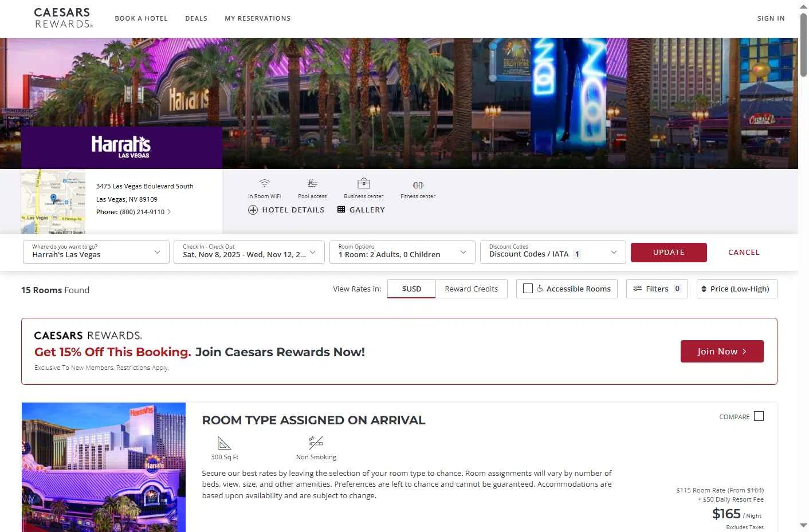Click Get 15% Off This Booking text
Viewport: 809px width, 532px height.
point(113,352)
